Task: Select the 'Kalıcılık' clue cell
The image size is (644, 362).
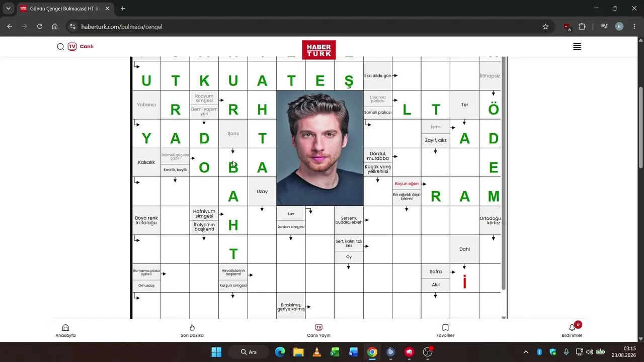Action: (146, 162)
